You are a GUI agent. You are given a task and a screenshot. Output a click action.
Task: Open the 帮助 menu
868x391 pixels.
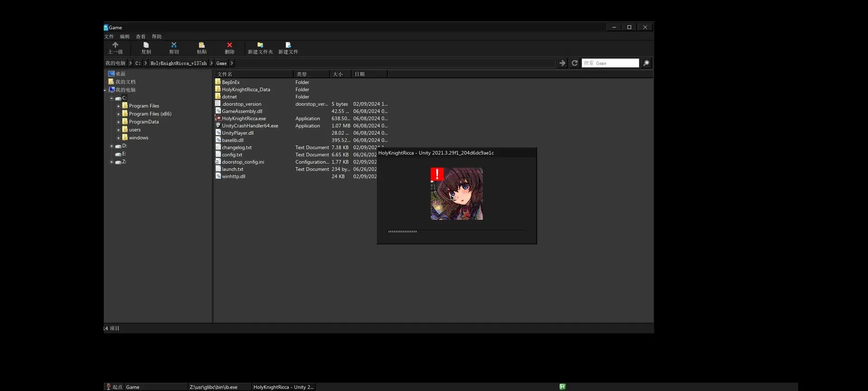(156, 37)
